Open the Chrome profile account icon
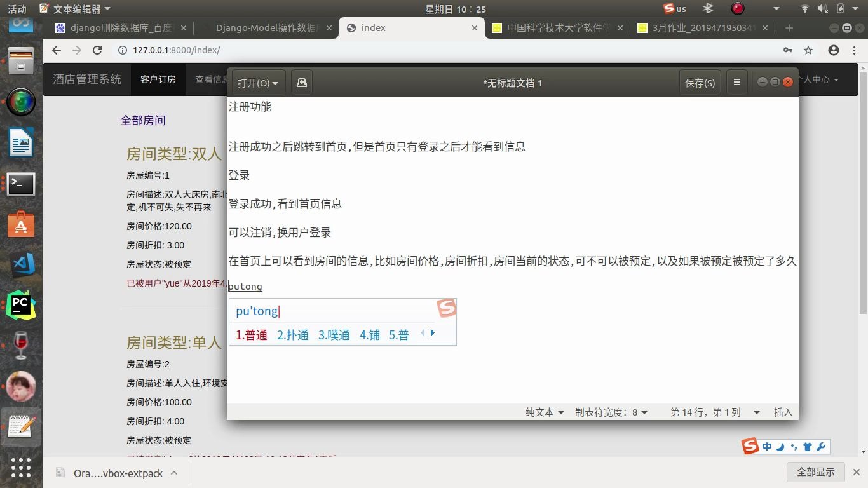This screenshot has height=488, width=868. pyautogui.click(x=834, y=50)
